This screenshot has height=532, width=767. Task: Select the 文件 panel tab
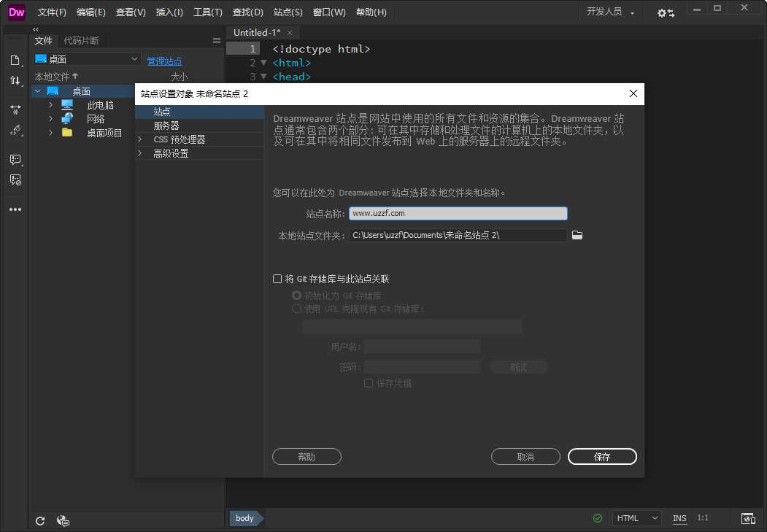pyautogui.click(x=44, y=41)
